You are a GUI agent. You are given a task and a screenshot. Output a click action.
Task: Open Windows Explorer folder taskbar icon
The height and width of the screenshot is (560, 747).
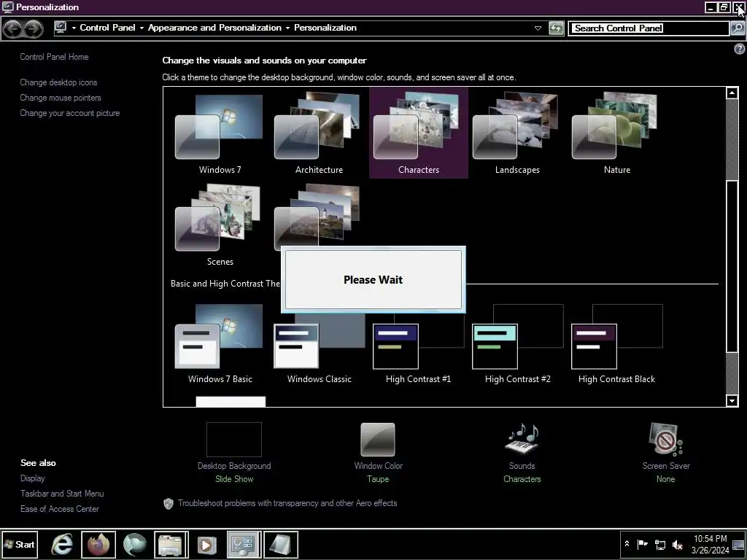click(171, 544)
